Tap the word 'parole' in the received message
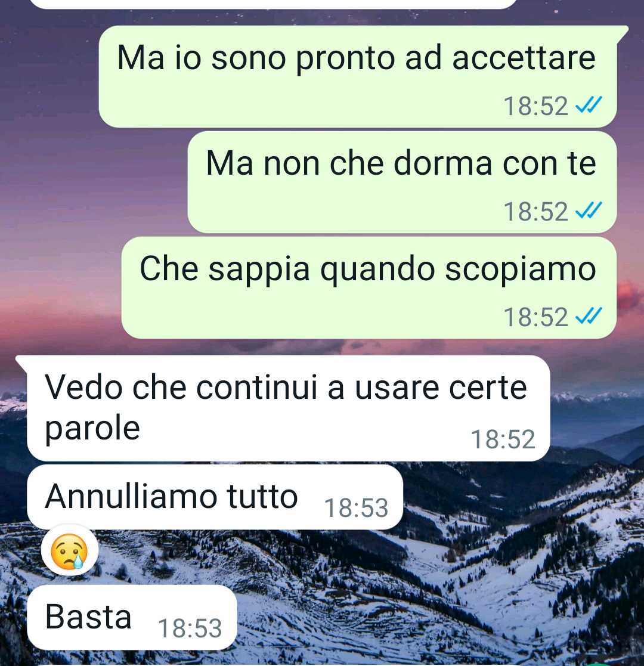This screenshot has height=666, width=644. 92,429
